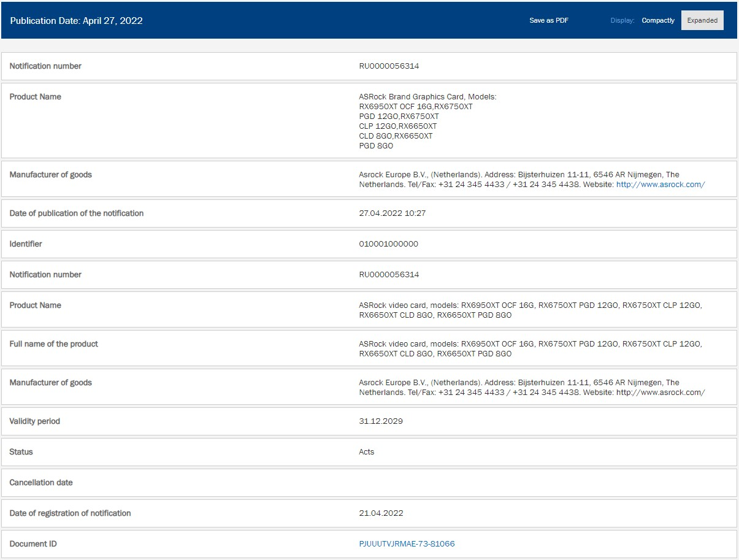Click the Identifier row label
Viewport: 739px width, 560px height.
pyautogui.click(x=26, y=244)
